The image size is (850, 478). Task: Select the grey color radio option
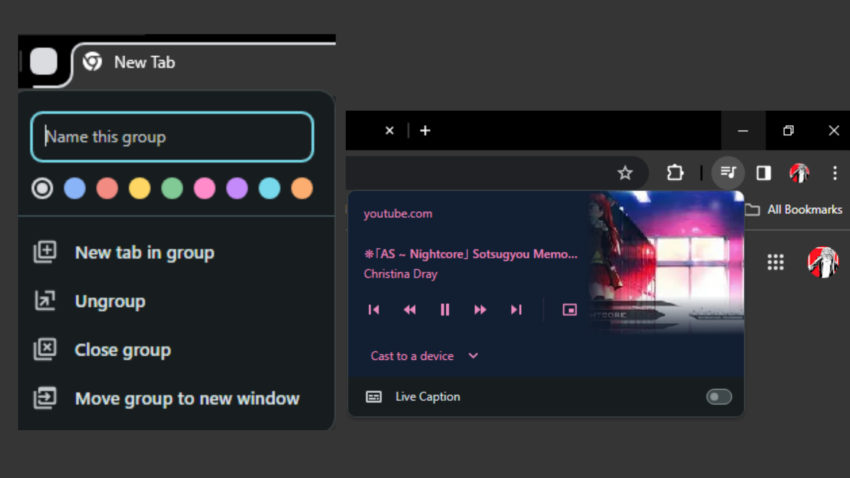click(42, 188)
